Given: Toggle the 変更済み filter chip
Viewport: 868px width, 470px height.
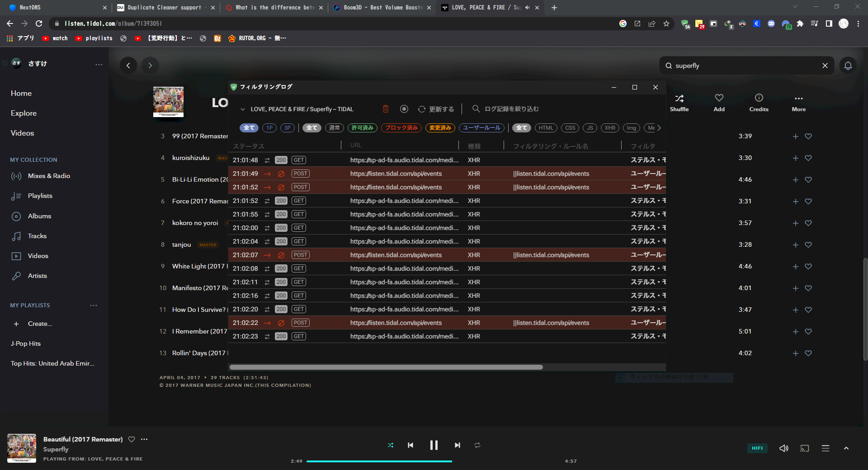Looking at the screenshot, I should [440, 128].
